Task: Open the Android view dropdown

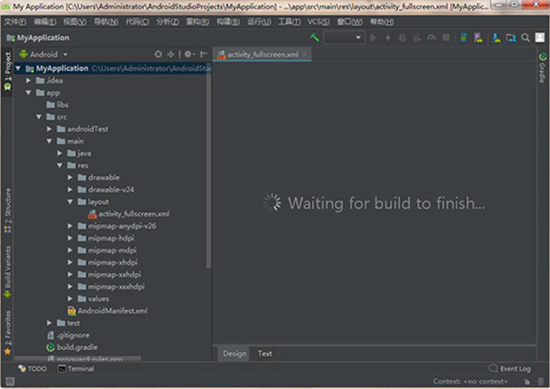Action: pyautogui.click(x=43, y=54)
